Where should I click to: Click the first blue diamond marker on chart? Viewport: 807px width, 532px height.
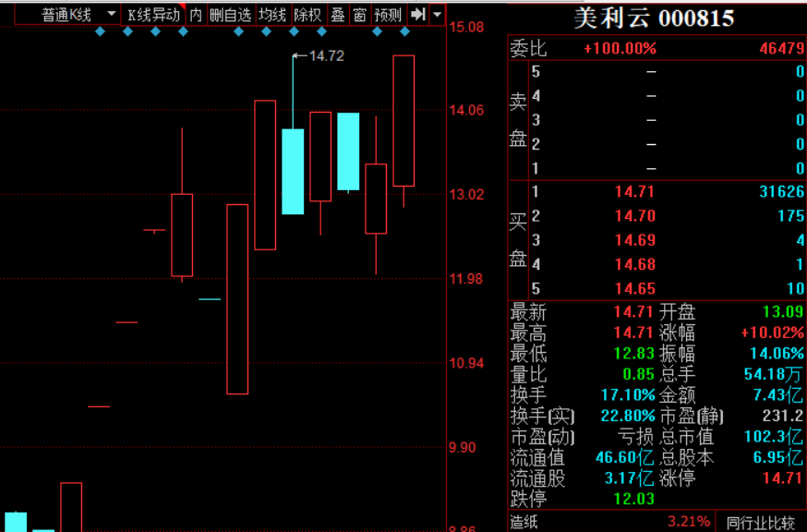pos(101,32)
